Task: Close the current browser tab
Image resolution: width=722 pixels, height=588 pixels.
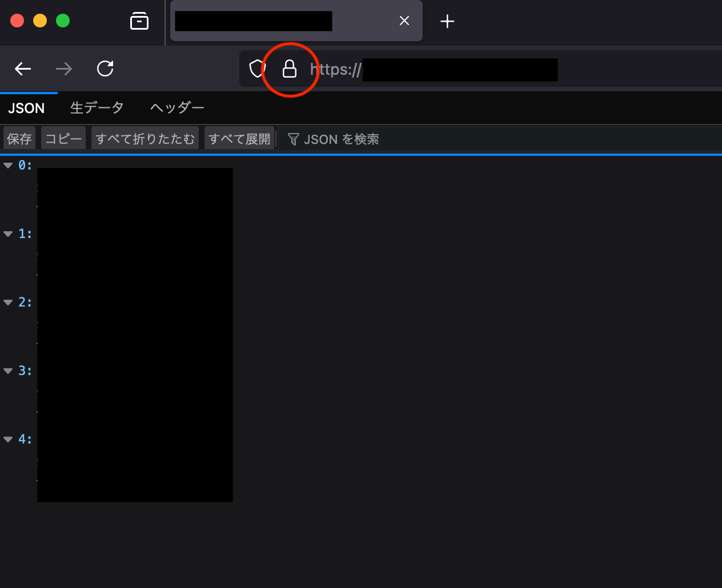Action: click(404, 21)
